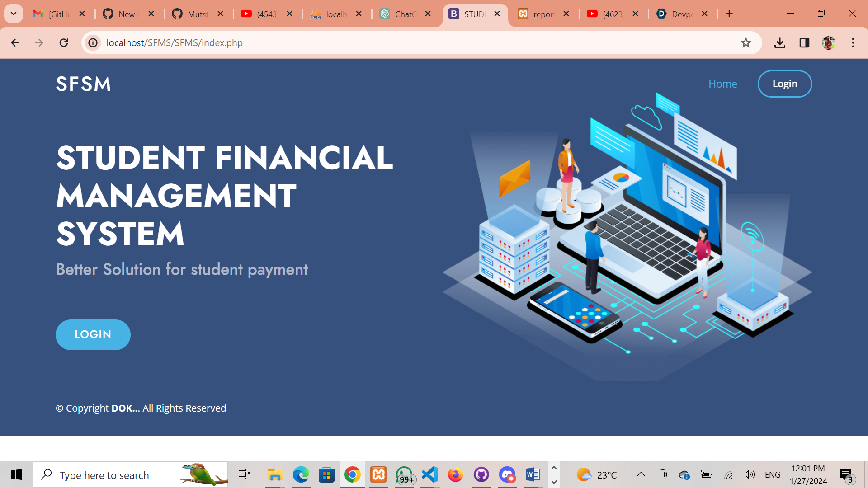Show hidden system tray icons
The width and height of the screenshot is (868, 488).
641,474
